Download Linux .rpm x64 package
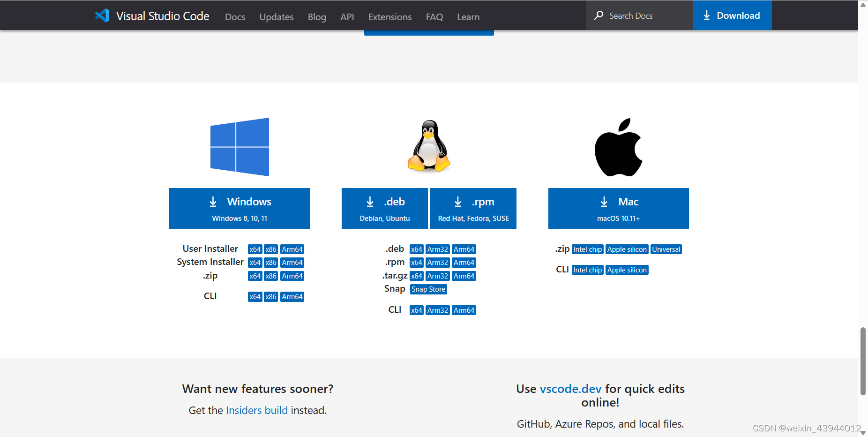 [417, 263]
